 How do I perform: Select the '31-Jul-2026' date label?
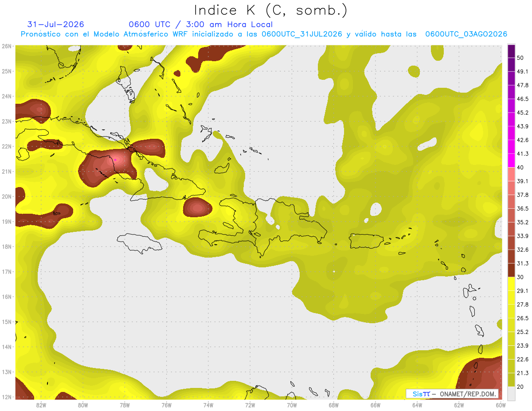pos(55,24)
